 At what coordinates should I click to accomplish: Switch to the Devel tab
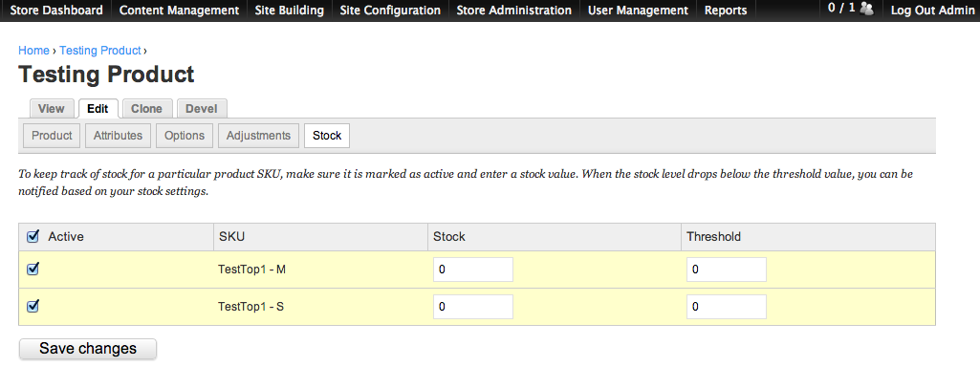202,109
